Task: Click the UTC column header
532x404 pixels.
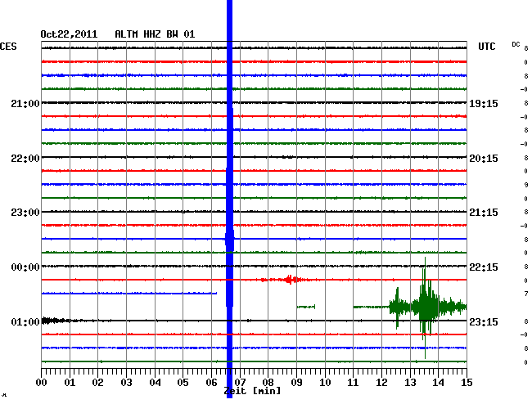Action: coord(486,47)
